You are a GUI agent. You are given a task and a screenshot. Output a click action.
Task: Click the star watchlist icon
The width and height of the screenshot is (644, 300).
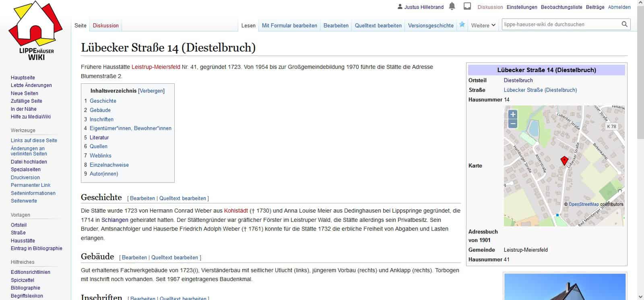(x=462, y=25)
